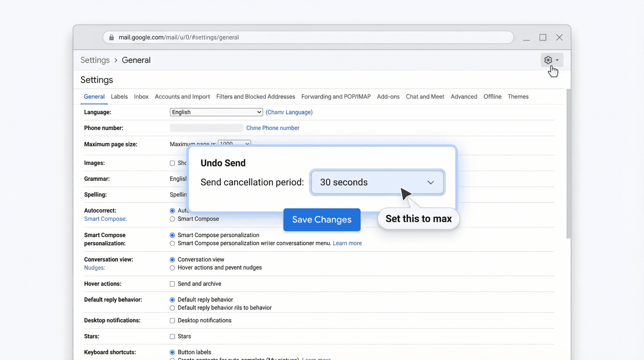Open the Forwarding and POP/IMAP tab
Screen dimensions: 644x360
pos(336,96)
